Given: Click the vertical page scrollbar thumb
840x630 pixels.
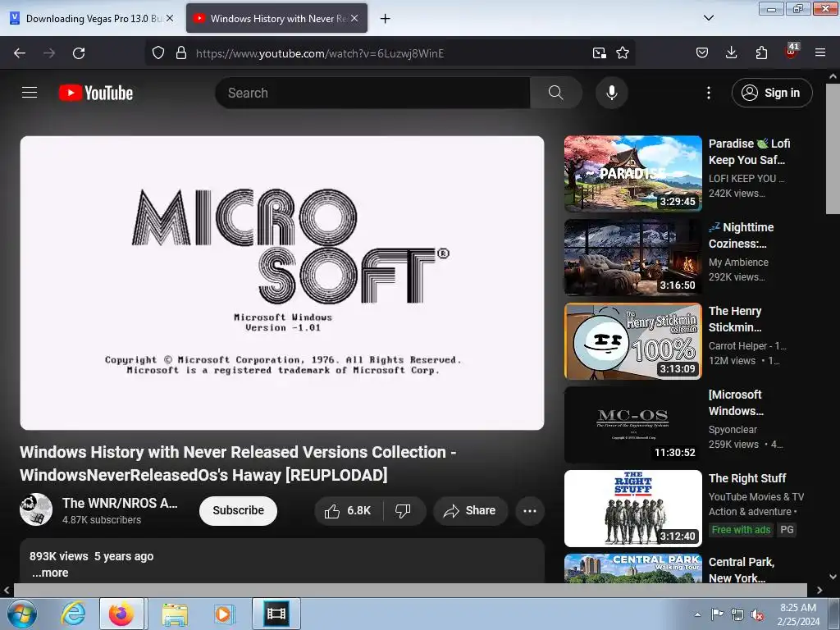Looking at the screenshot, I should click(833, 149).
